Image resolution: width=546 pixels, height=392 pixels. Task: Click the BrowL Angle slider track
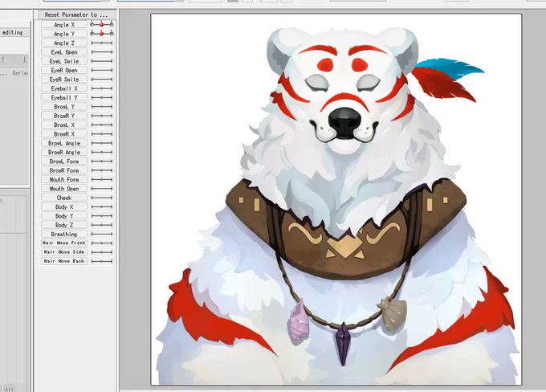[102, 143]
